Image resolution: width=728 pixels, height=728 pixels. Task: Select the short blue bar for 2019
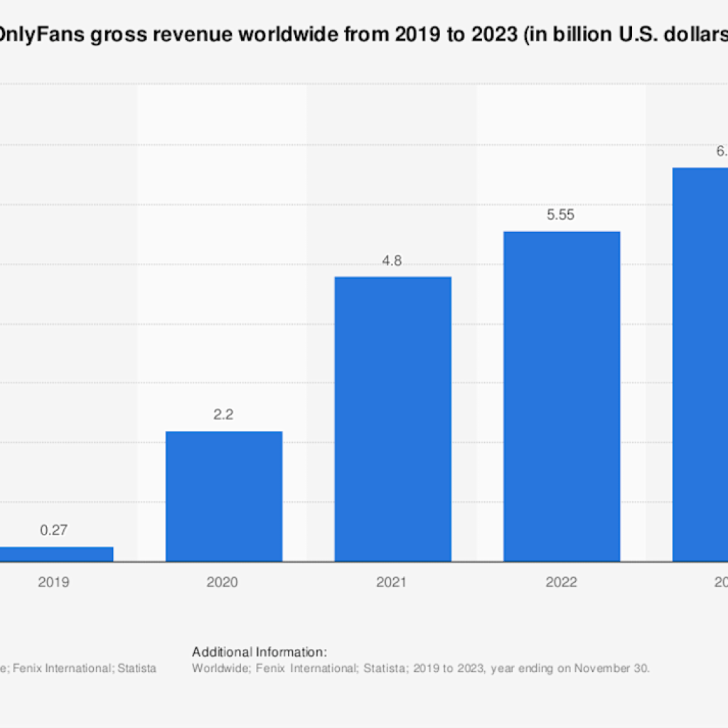click(55, 554)
